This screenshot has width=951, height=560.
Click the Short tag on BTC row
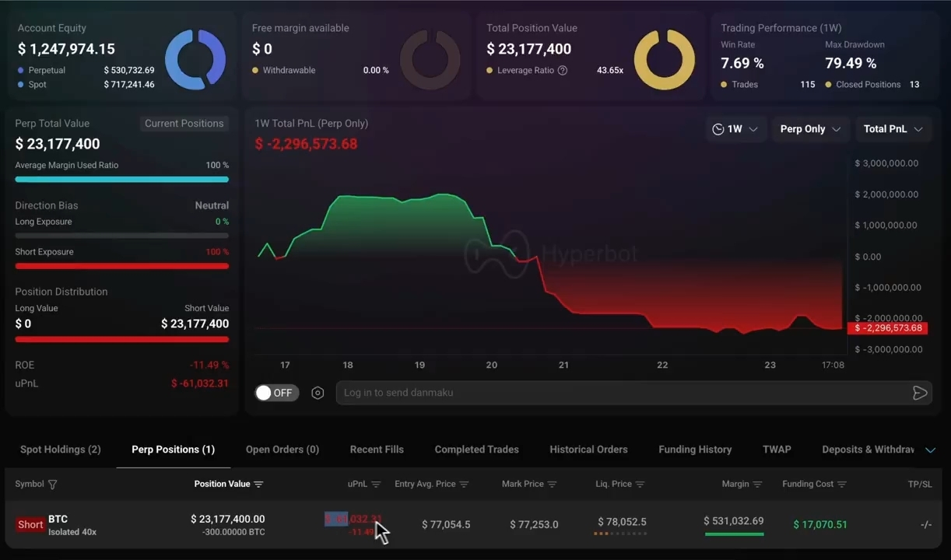point(30,525)
